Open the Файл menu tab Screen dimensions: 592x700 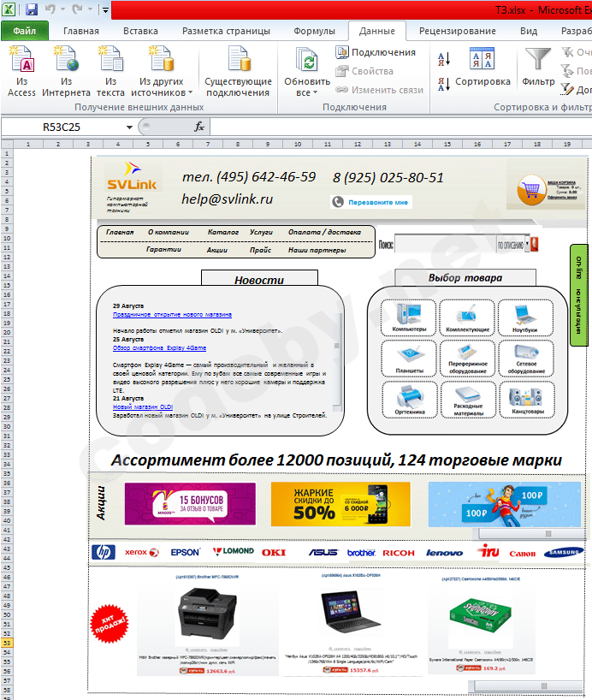25,31
